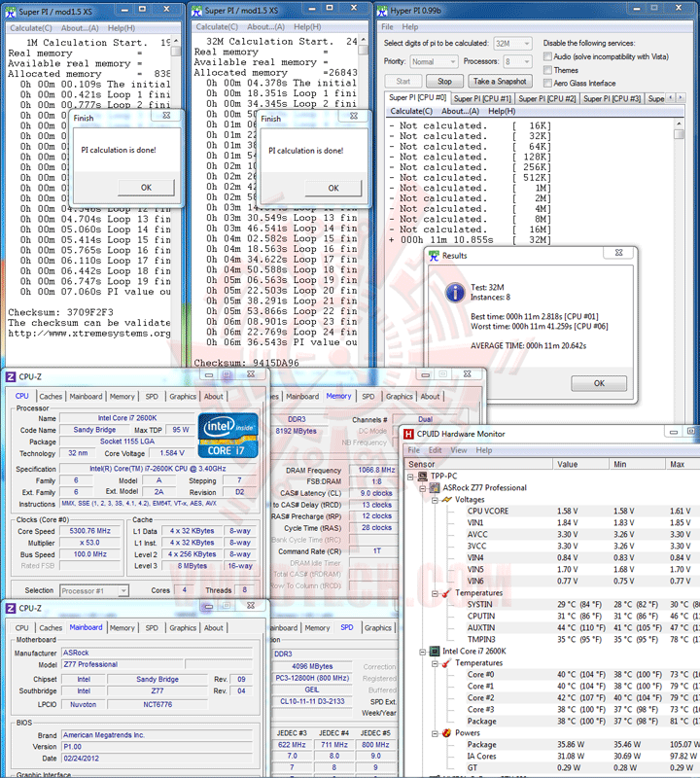Click OK in the 1M Finish dialog
The height and width of the screenshot is (778, 700).
coord(147,188)
